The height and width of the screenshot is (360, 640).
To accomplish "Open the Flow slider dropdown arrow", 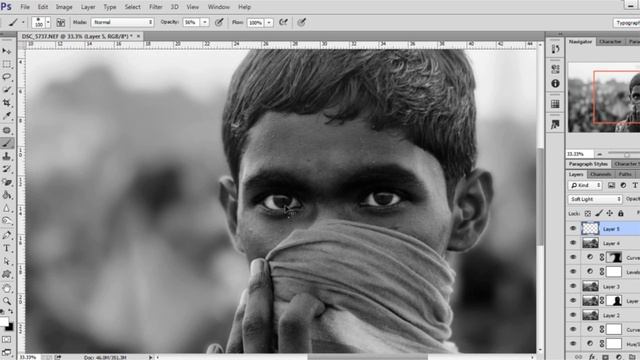I will 269,22.
